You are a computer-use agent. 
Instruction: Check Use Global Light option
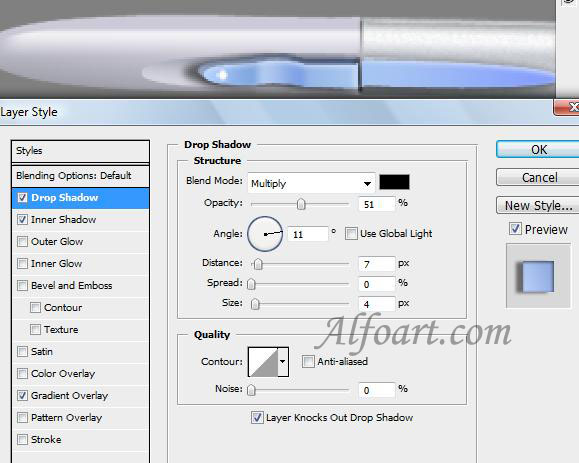(x=351, y=234)
